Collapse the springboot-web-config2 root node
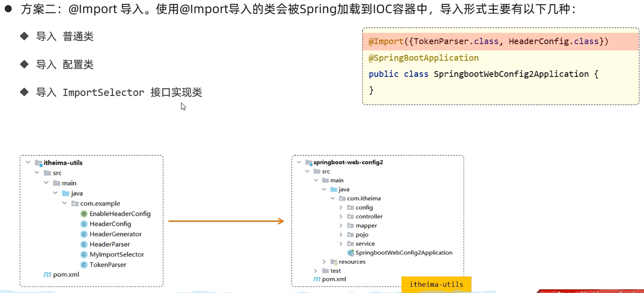 click(x=299, y=162)
